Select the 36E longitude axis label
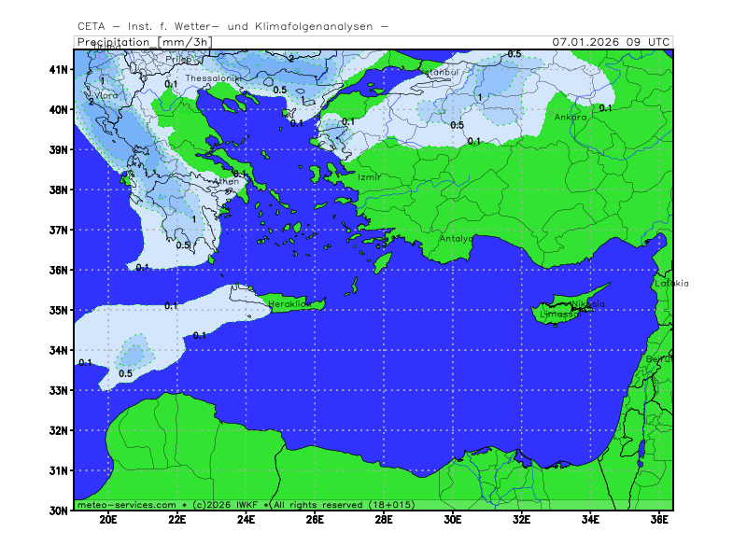 (x=659, y=520)
